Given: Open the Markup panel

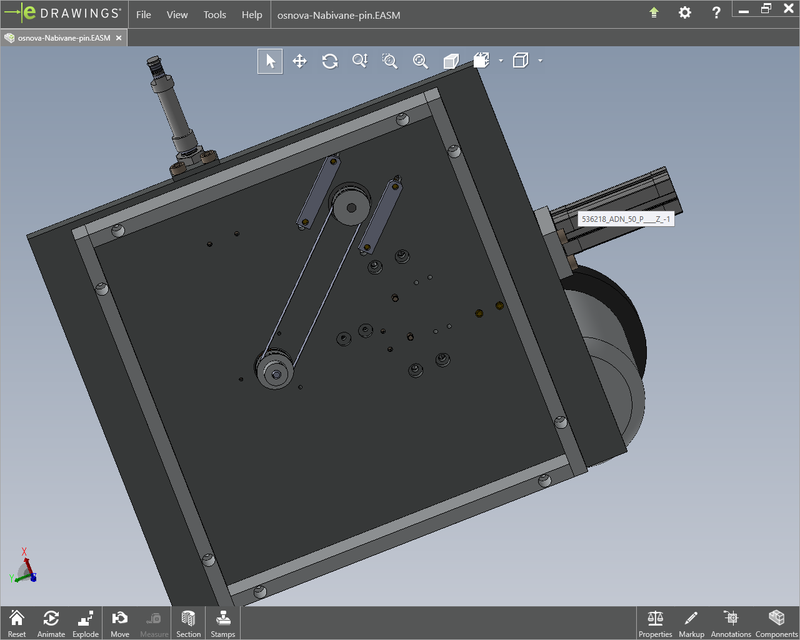Looking at the screenshot, I should pyautogui.click(x=694, y=622).
